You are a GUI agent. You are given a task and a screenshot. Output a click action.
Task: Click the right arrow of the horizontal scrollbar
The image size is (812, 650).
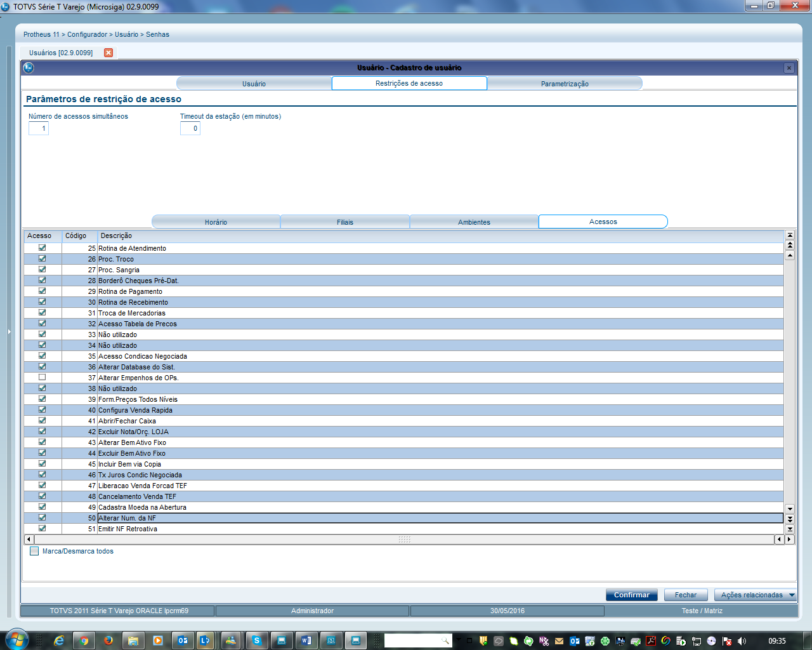tap(789, 540)
